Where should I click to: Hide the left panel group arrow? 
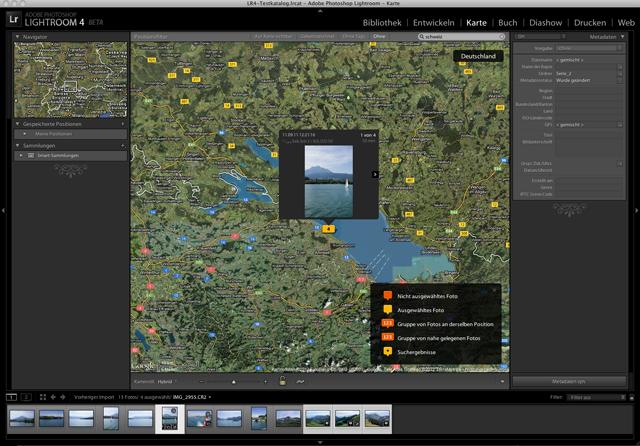coord(3,211)
